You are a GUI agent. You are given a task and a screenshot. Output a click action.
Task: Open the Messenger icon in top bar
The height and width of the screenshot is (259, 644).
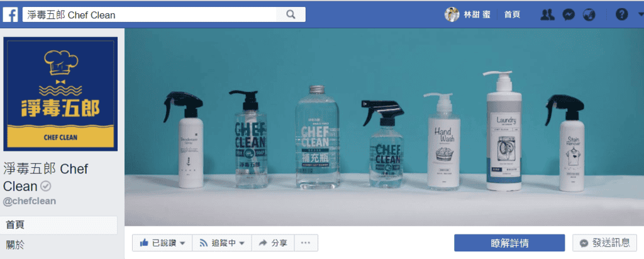tap(568, 14)
